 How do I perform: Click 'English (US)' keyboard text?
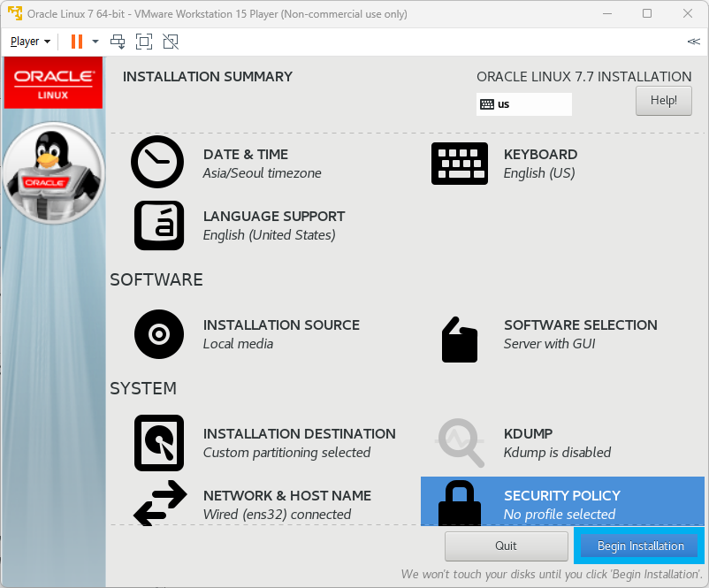(539, 173)
